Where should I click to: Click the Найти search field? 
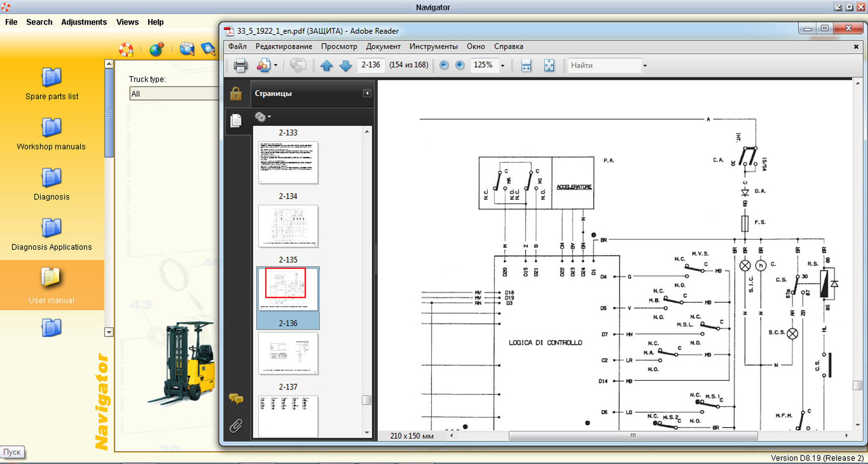point(604,65)
